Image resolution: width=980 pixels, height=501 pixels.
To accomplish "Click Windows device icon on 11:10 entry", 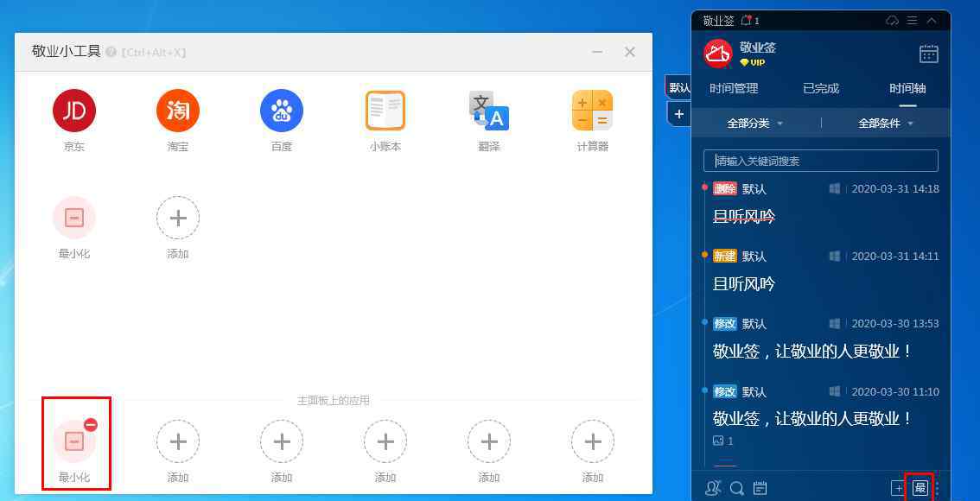I will tap(834, 391).
